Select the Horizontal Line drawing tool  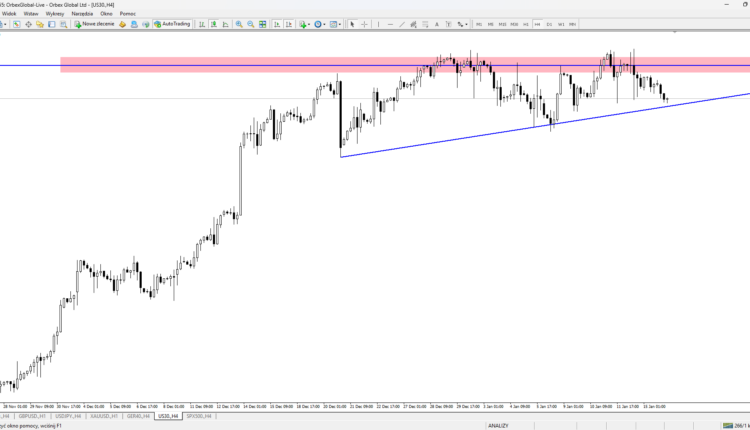[x=390, y=24]
